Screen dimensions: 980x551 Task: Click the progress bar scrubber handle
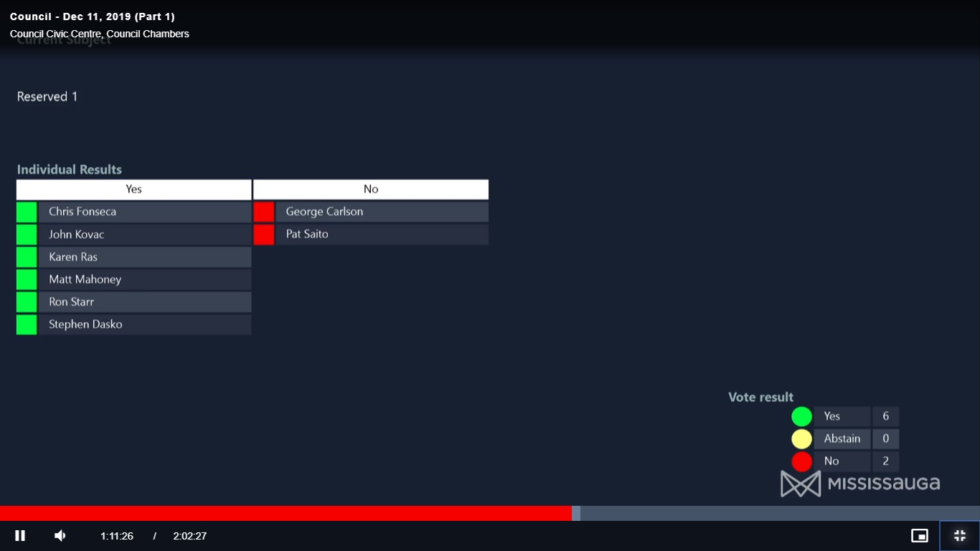pos(576,513)
